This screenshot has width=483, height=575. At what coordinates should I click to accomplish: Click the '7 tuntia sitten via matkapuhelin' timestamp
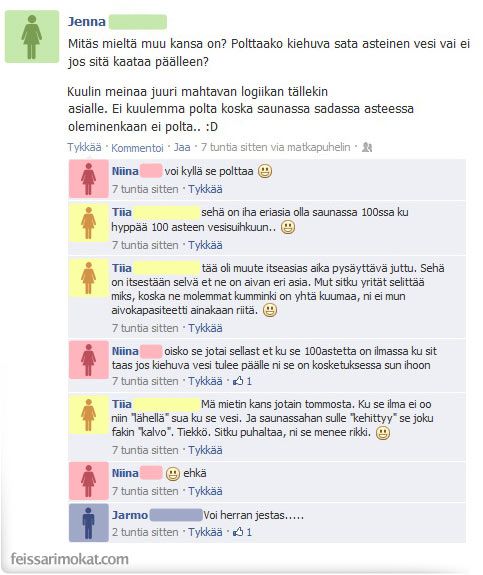[x=275, y=147]
